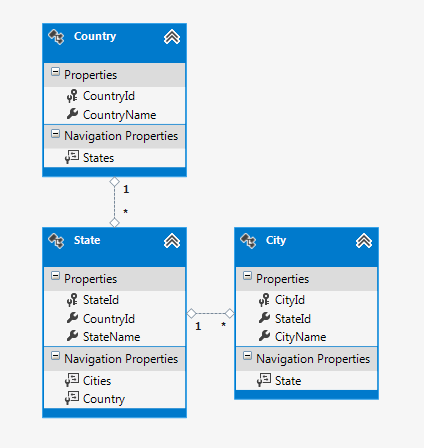
Task: Click the Country entity type icon
Action: pos(56,37)
